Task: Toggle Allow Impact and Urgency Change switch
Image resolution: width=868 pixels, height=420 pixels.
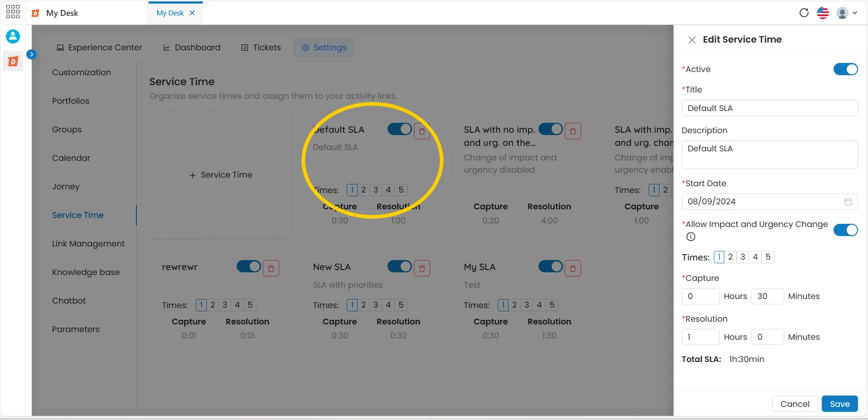Action: (846, 230)
